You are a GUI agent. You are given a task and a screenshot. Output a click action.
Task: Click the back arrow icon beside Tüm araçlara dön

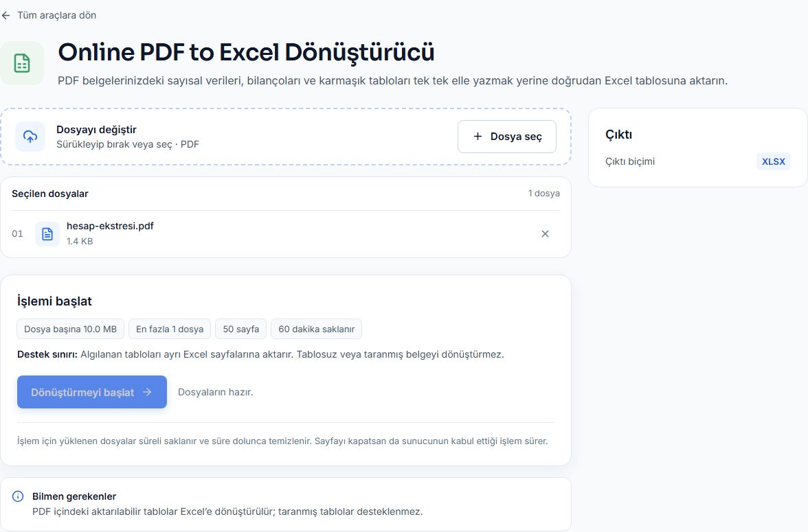(x=5, y=16)
